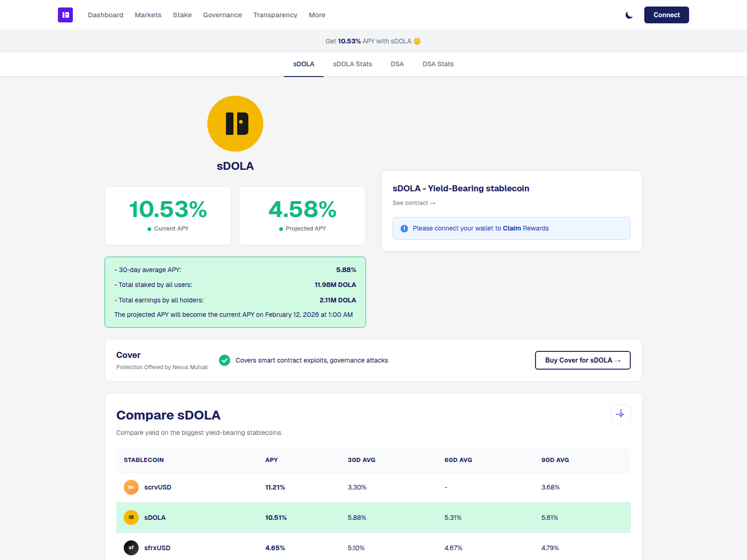
Task: Click the sfrxUSD black token icon
Action: pos(131,548)
